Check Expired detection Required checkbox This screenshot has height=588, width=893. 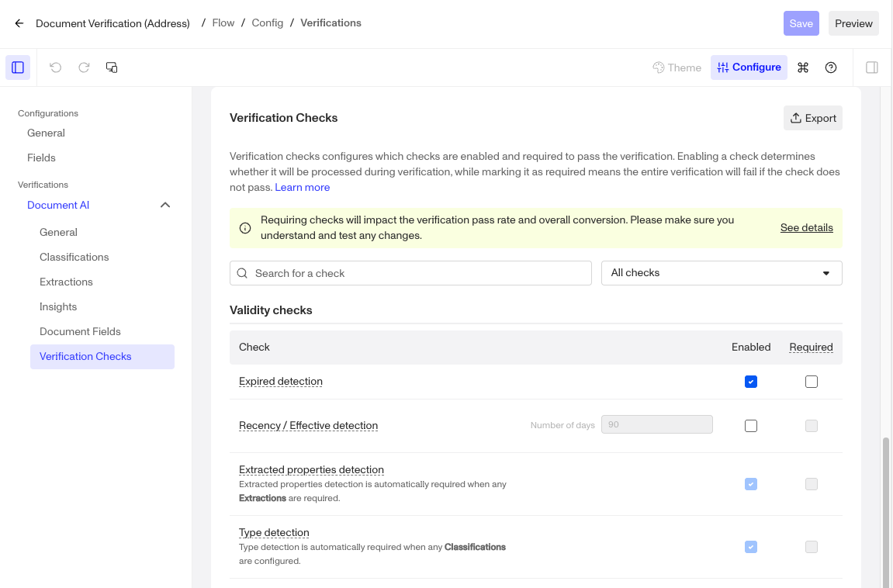pos(811,382)
